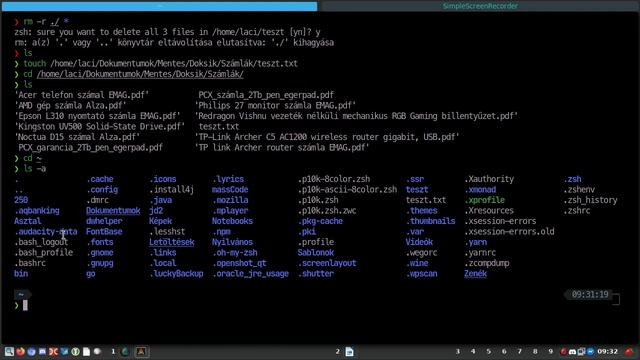Click the 09:32 taskbar clock
Viewport: 640px width, 360px height.
click(x=607, y=351)
